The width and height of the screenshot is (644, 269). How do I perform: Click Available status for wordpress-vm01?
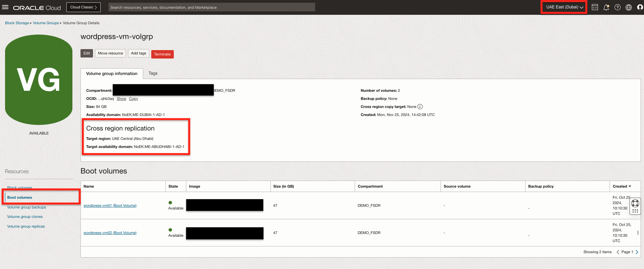click(176, 205)
